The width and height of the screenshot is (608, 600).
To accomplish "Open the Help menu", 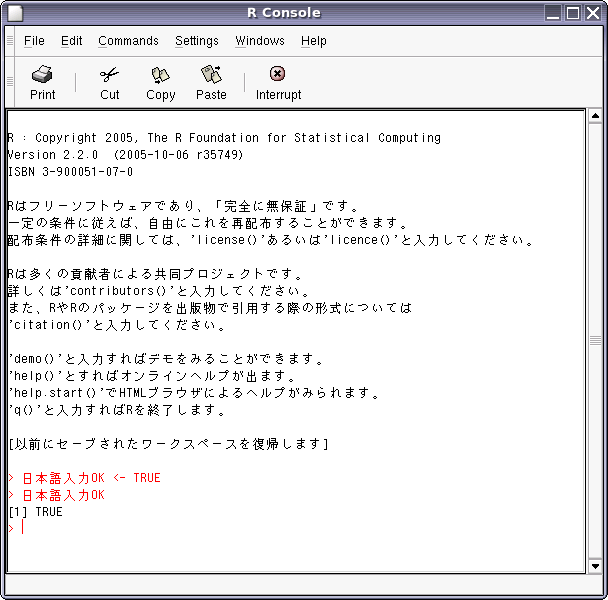I will pyautogui.click(x=314, y=41).
